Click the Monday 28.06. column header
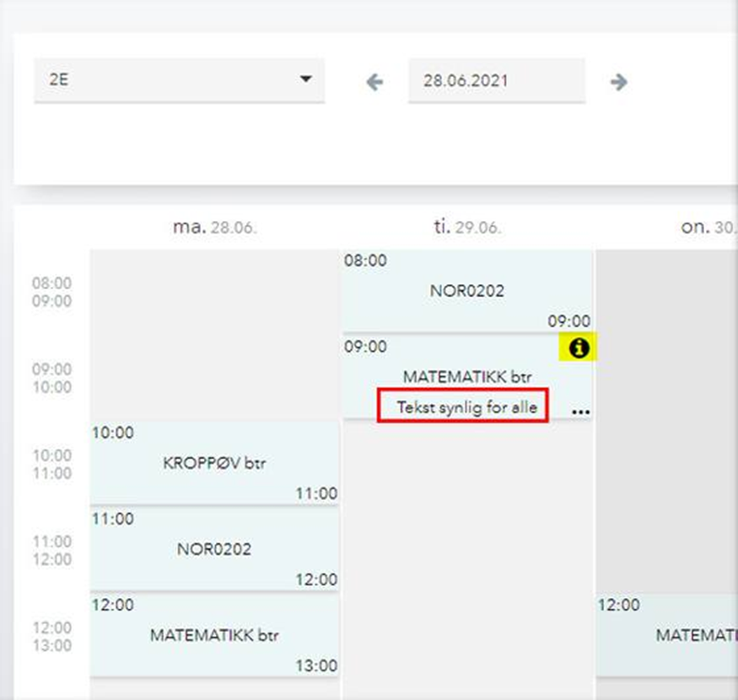Viewport: 738px width, 700px height. pos(214,228)
